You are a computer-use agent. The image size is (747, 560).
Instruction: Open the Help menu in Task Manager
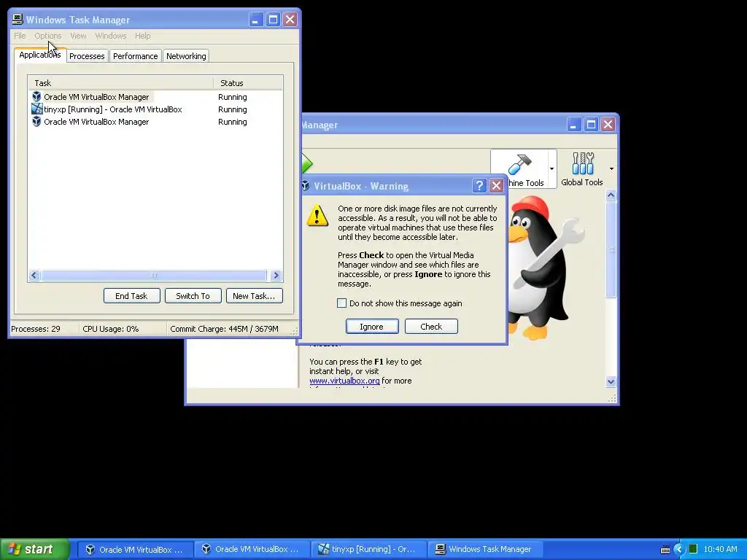142,36
